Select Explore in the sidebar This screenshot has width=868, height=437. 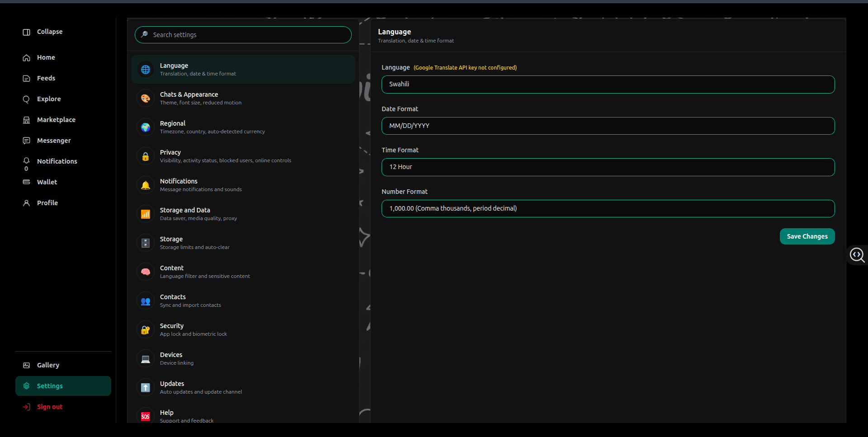coord(63,99)
